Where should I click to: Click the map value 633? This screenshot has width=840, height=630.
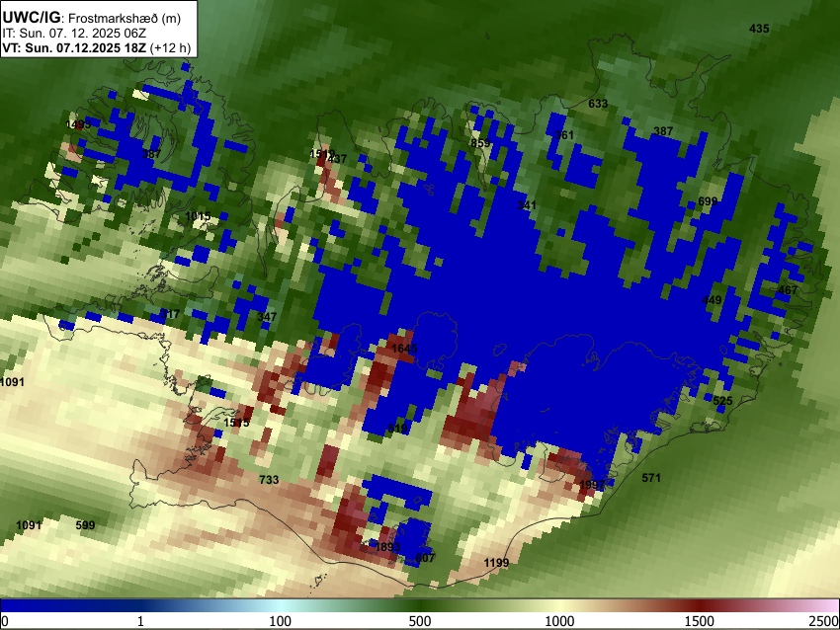click(598, 104)
